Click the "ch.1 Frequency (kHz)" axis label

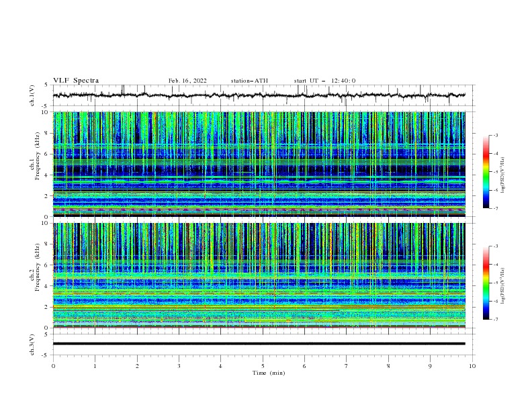(x=34, y=156)
